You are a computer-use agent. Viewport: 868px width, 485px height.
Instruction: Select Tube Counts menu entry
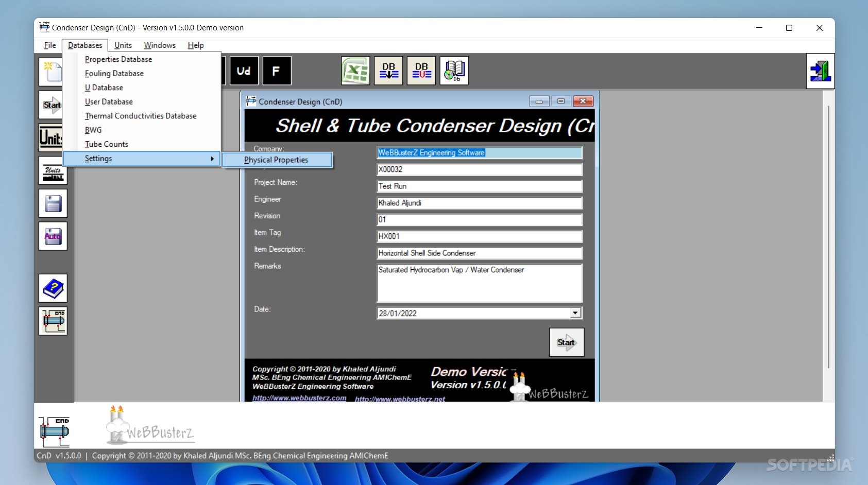pos(142,144)
